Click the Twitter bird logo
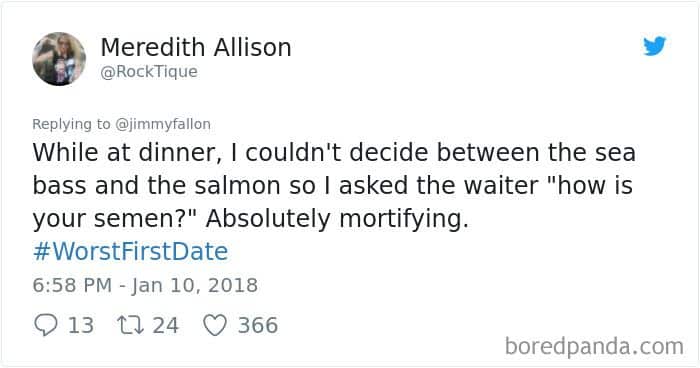The image size is (700, 368). click(654, 46)
